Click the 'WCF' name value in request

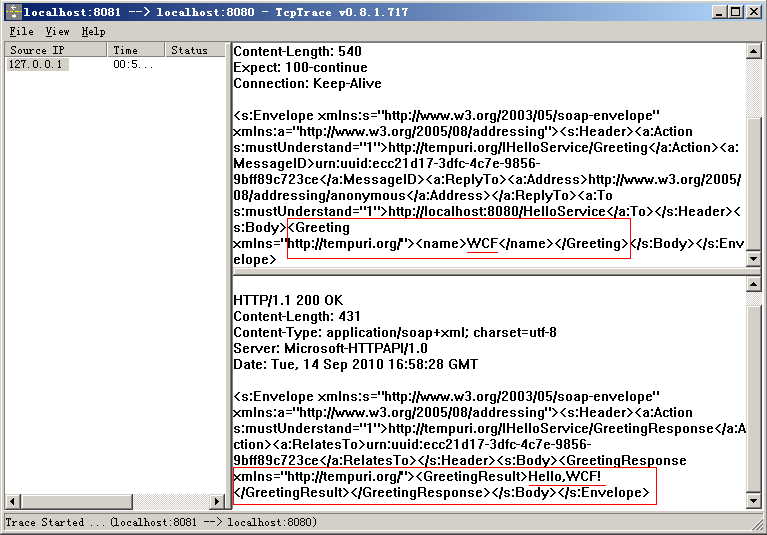point(482,244)
